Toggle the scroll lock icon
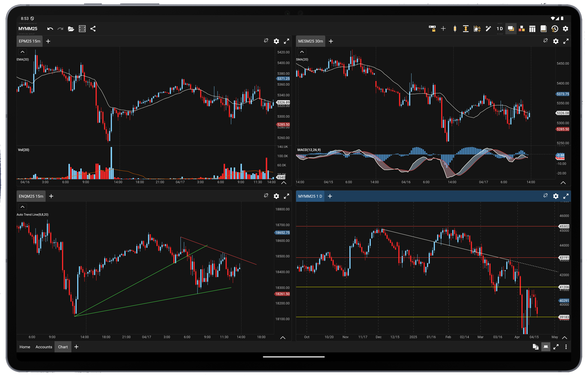Viewport: 588px width, 376px height. 432,29
